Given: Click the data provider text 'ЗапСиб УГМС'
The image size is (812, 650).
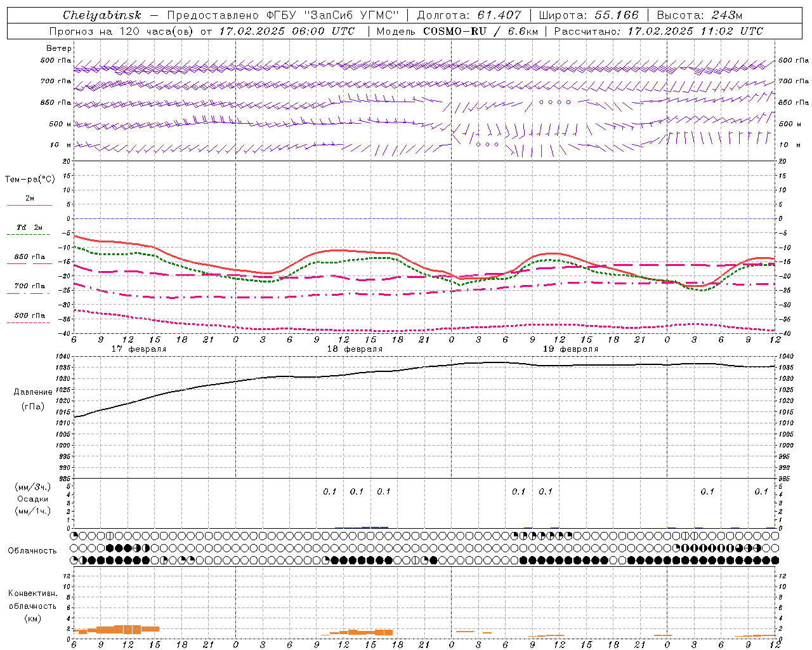Looking at the screenshot, I should coord(351,15).
